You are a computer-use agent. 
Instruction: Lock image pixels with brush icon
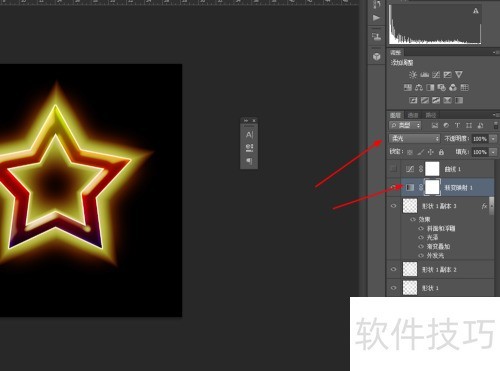(421, 152)
